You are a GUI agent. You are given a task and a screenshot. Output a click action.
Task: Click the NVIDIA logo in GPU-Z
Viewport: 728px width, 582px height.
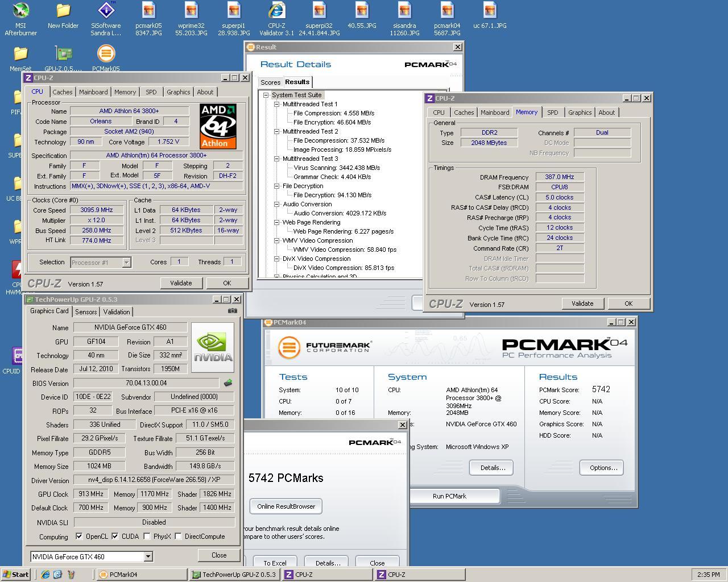click(x=213, y=347)
